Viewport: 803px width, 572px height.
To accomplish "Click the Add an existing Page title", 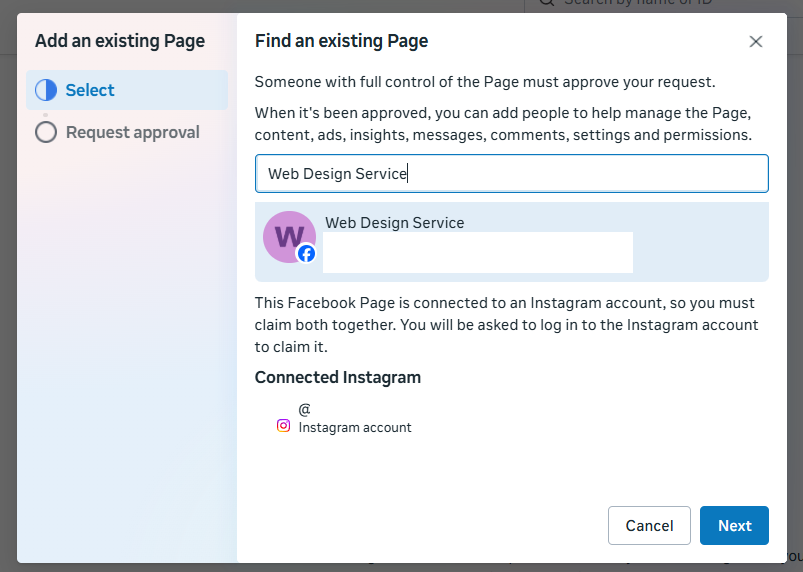I will pyautogui.click(x=120, y=41).
